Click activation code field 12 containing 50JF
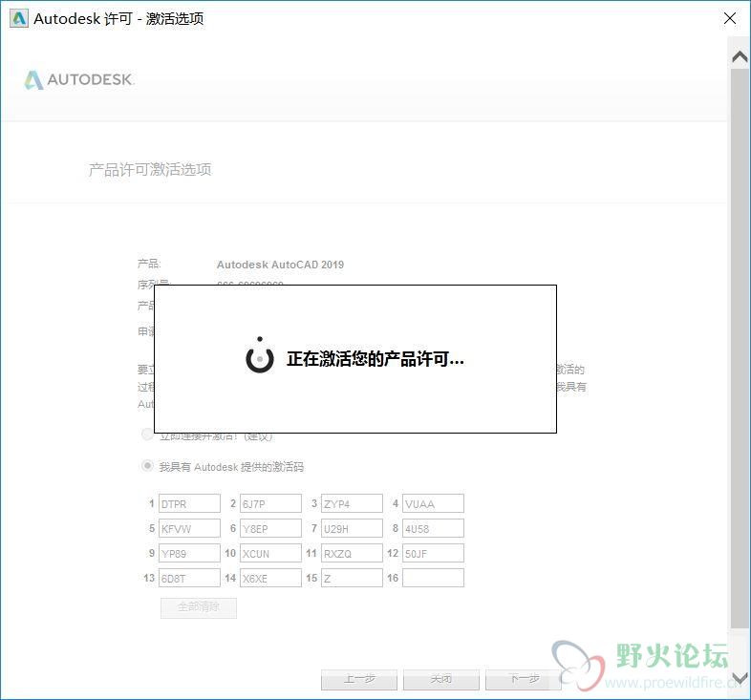Viewport: 751px width, 700px height. pyautogui.click(x=433, y=554)
